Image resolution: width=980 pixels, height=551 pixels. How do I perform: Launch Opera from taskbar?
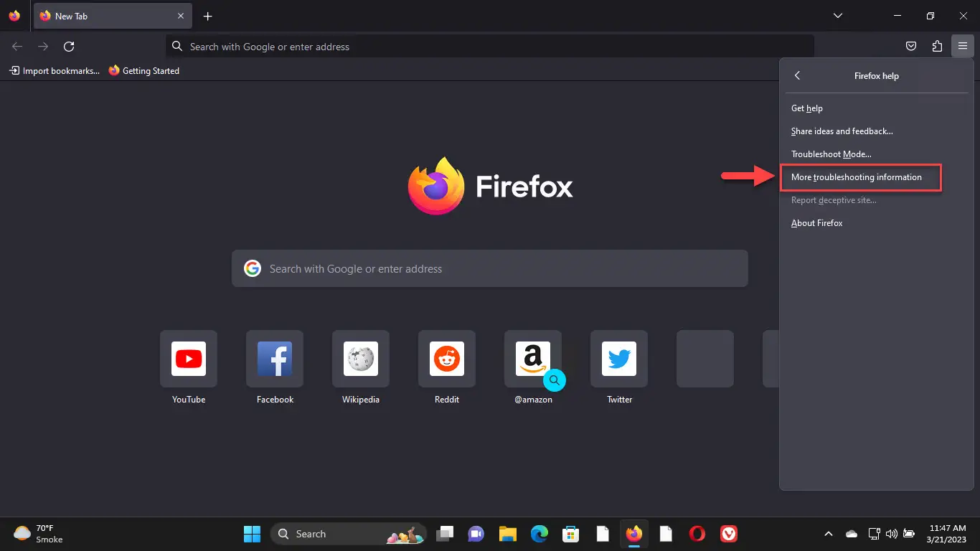pos(697,534)
